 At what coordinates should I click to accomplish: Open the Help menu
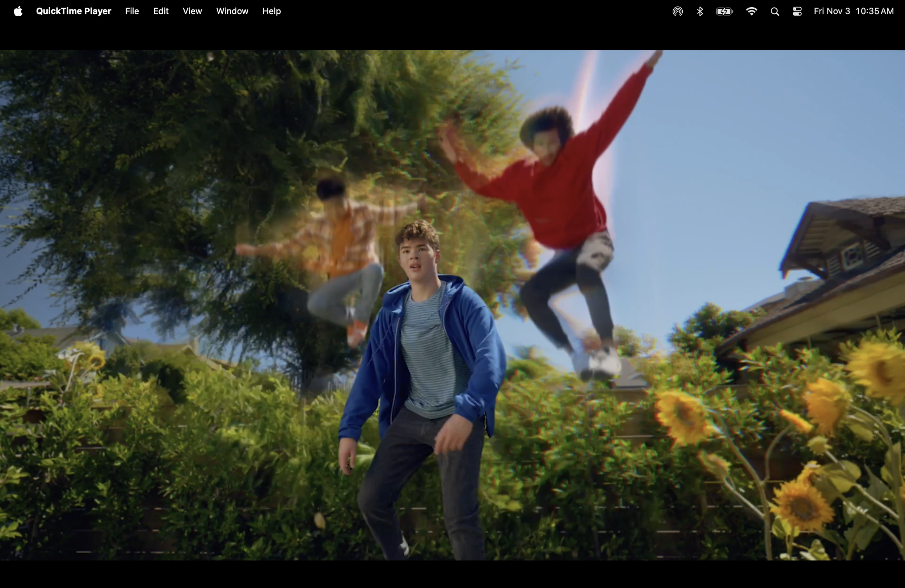[x=271, y=12]
